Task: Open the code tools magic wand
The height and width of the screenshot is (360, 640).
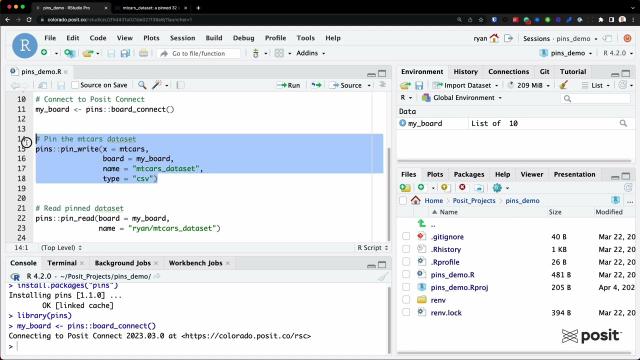Action: (x=157, y=85)
